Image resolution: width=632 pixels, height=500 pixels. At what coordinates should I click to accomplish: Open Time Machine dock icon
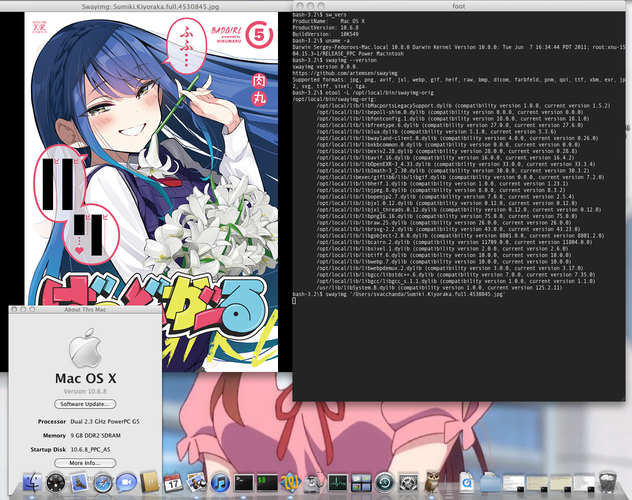pos(385,482)
